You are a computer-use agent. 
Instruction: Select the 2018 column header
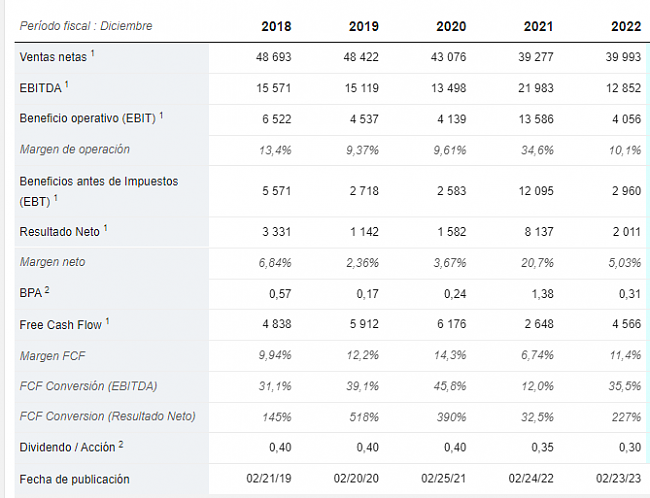[x=276, y=27]
